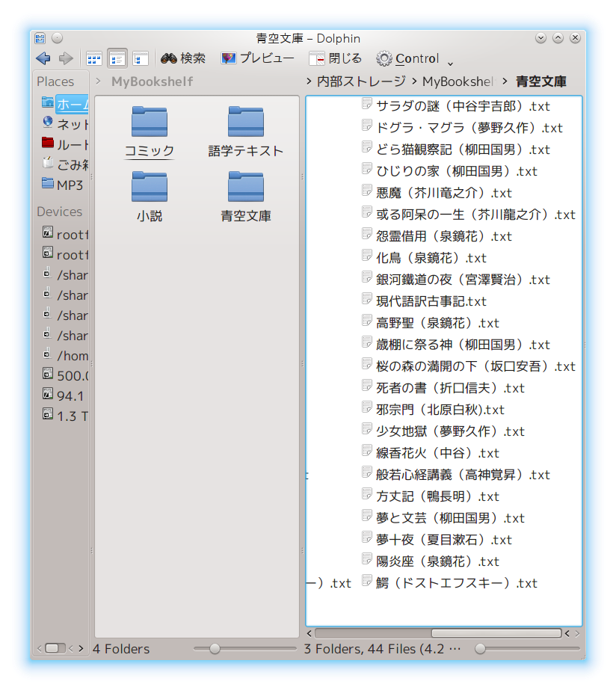The height and width of the screenshot is (690, 616).
Task: Click MyBookshelf in right pane breadcrumb
Action: [x=458, y=81]
